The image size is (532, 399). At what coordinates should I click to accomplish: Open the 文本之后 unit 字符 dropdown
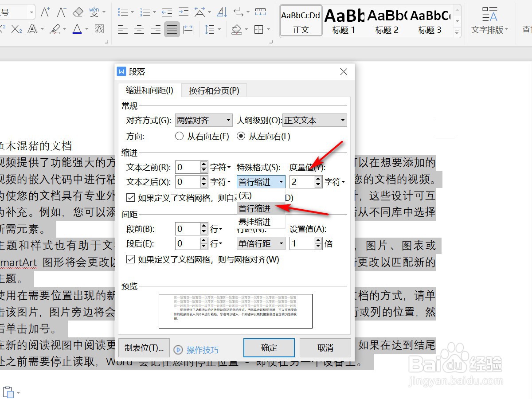(221, 182)
